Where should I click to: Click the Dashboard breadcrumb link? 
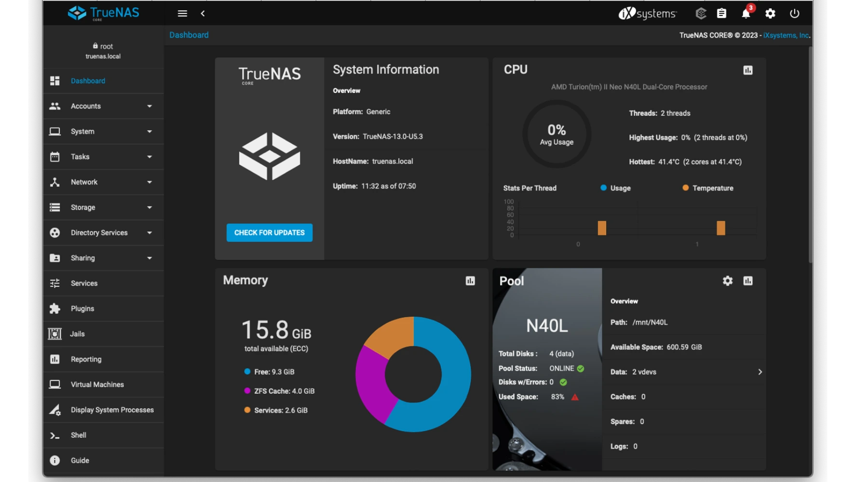coord(189,35)
